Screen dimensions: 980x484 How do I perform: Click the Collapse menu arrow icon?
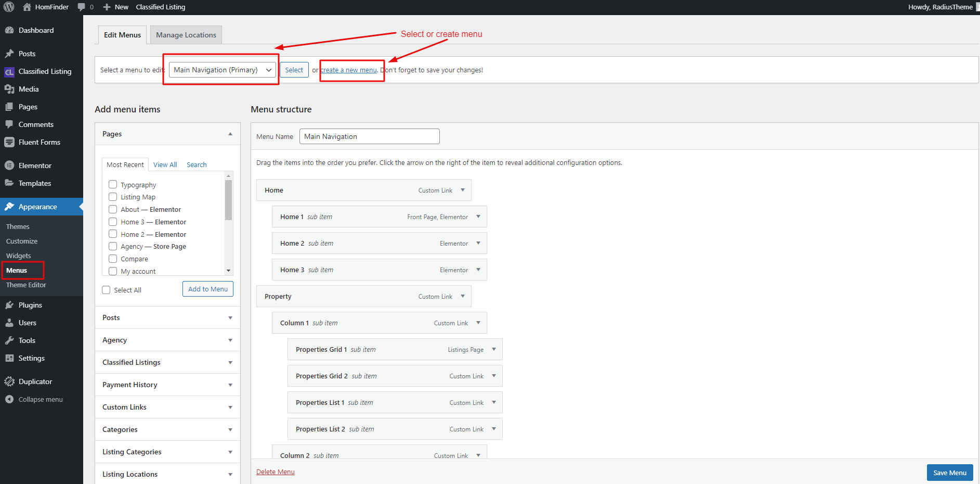9,399
